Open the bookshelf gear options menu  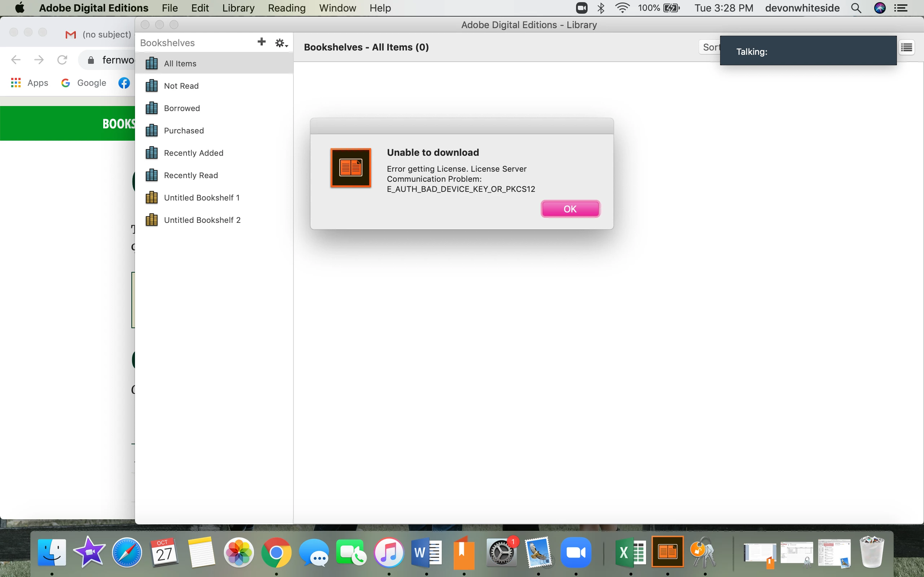(x=281, y=43)
